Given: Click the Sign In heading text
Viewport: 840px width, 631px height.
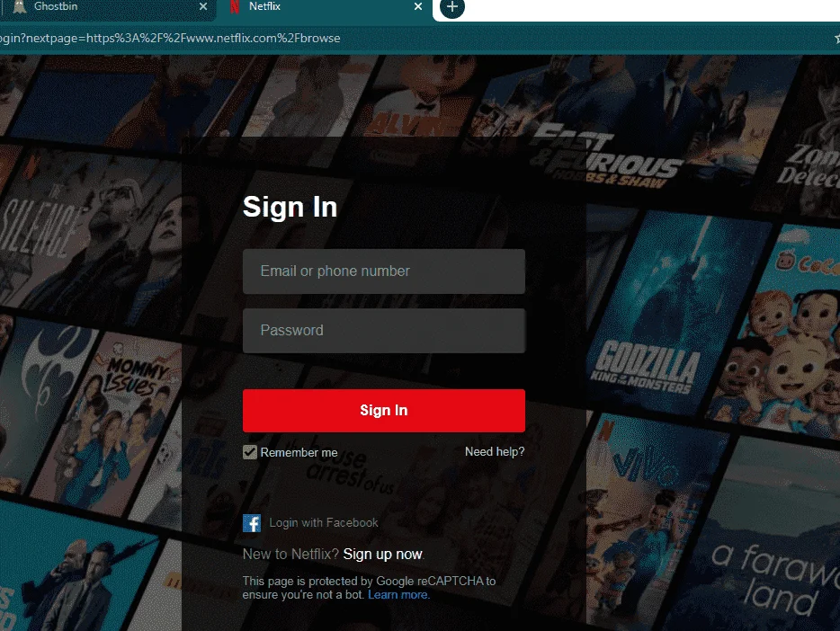Looking at the screenshot, I should pyautogui.click(x=290, y=207).
